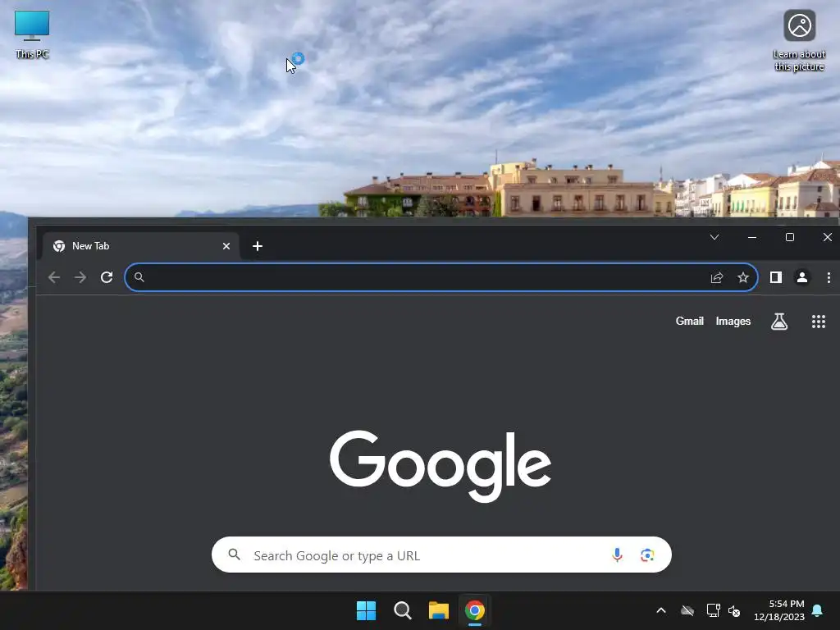Open Chrome side panel

coord(776,277)
